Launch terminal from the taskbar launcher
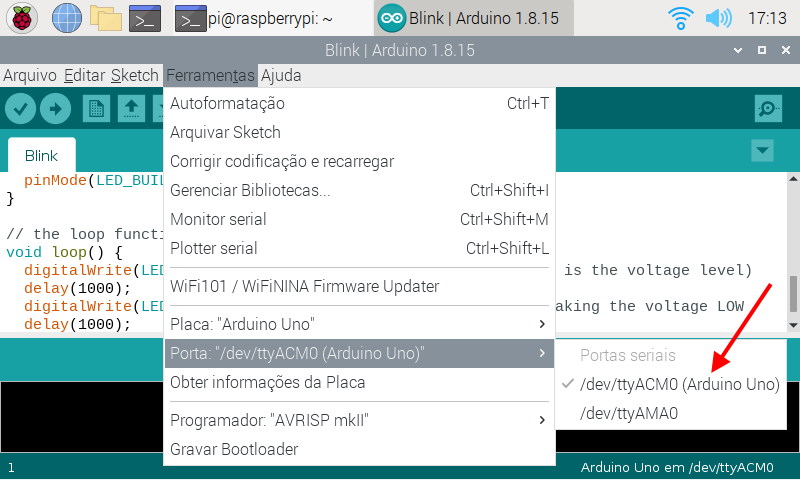 (145, 18)
